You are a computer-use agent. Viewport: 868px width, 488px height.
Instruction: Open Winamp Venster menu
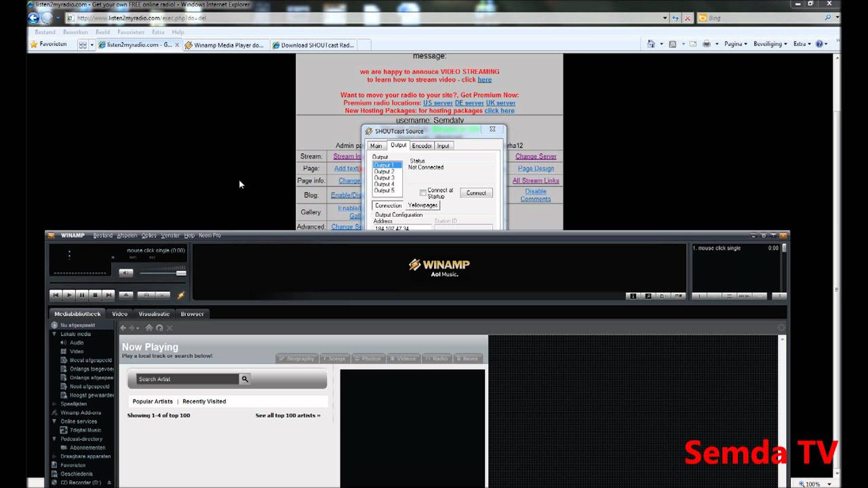pyautogui.click(x=170, y=235)
